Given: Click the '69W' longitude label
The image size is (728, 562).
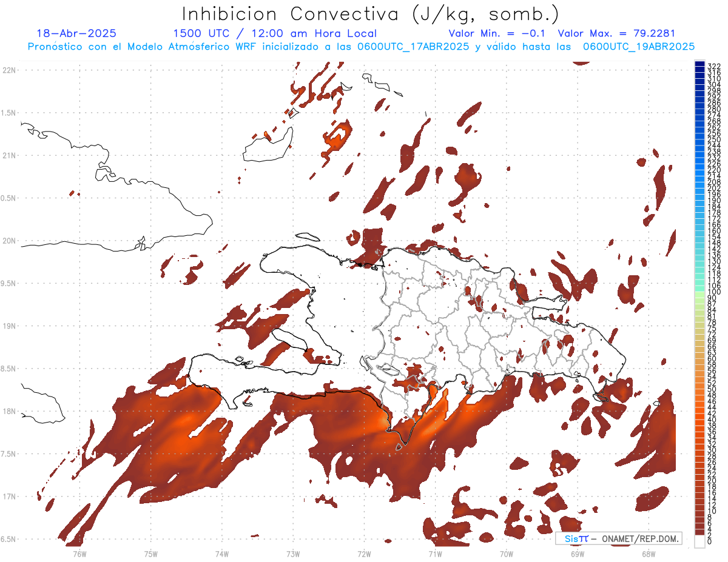Looking at the screenshot, I should 578,554.
